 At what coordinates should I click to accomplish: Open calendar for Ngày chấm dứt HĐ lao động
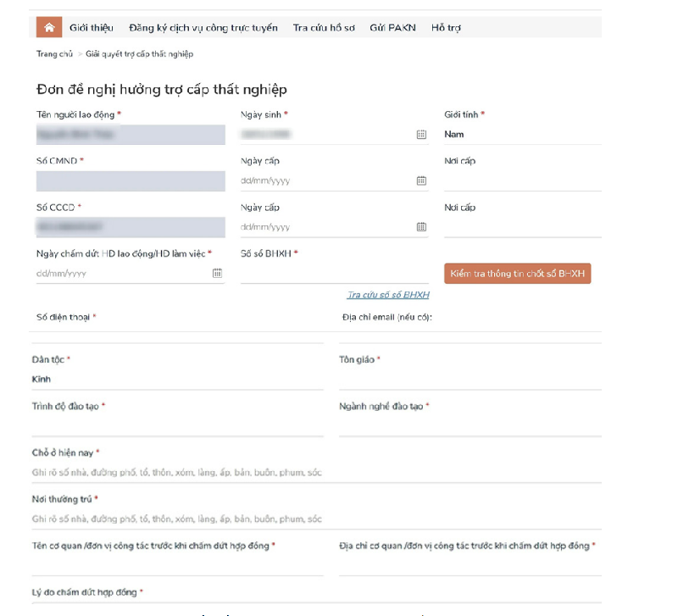[217, 274]
